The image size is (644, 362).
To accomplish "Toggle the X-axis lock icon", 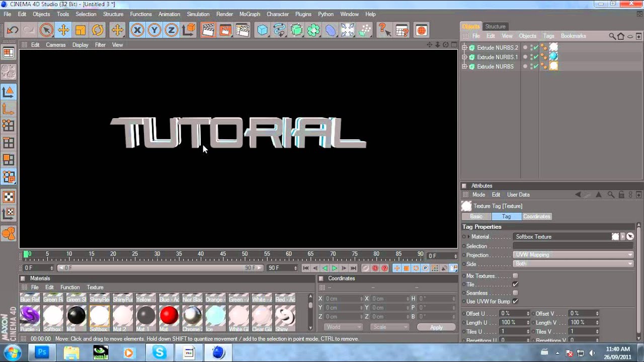I will [x=137, y=30].
